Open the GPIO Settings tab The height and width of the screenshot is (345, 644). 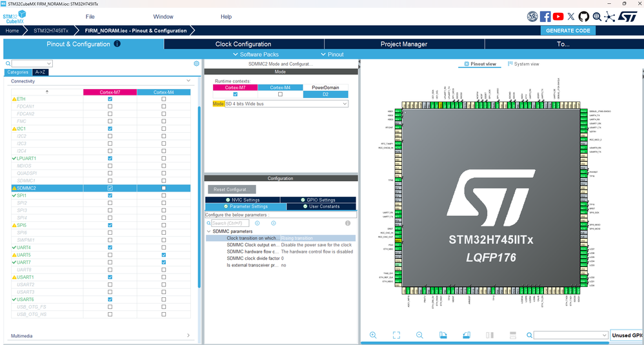[318, 200]
